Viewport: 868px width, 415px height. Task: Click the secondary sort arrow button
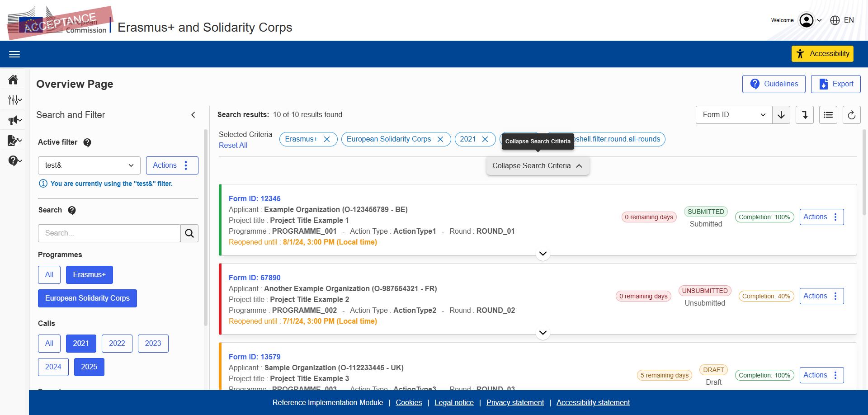[805, 115]
